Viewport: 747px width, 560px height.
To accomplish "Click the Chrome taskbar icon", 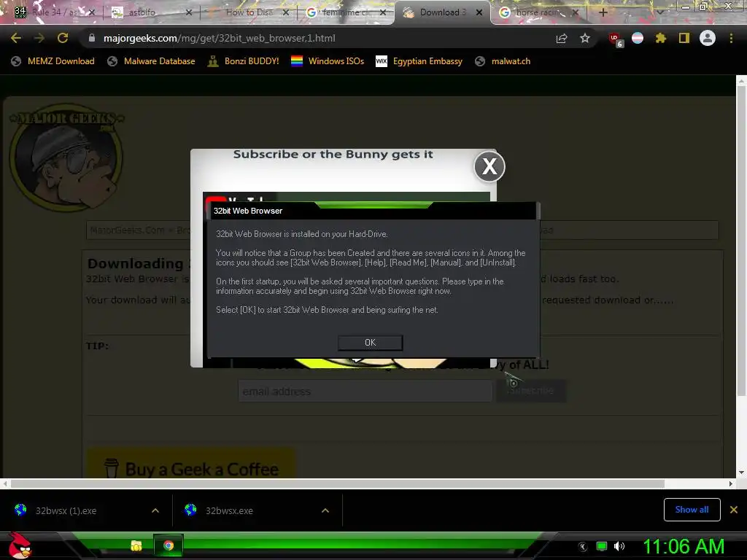I will (x=169, y=545).
